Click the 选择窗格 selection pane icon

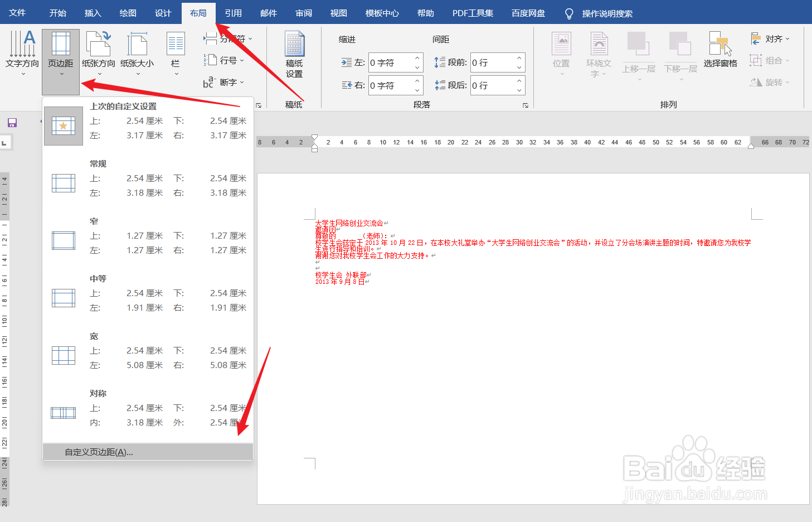point(720,49)
